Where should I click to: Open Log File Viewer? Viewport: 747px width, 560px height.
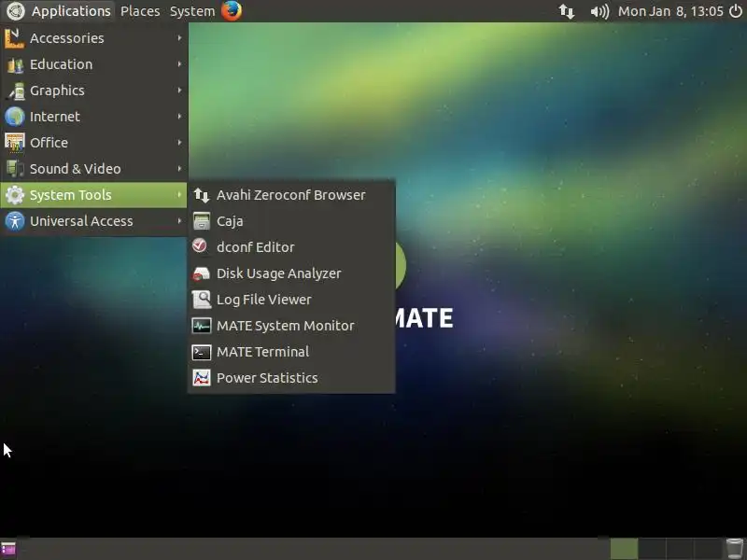pyautogui.click(x=264, y=300)
